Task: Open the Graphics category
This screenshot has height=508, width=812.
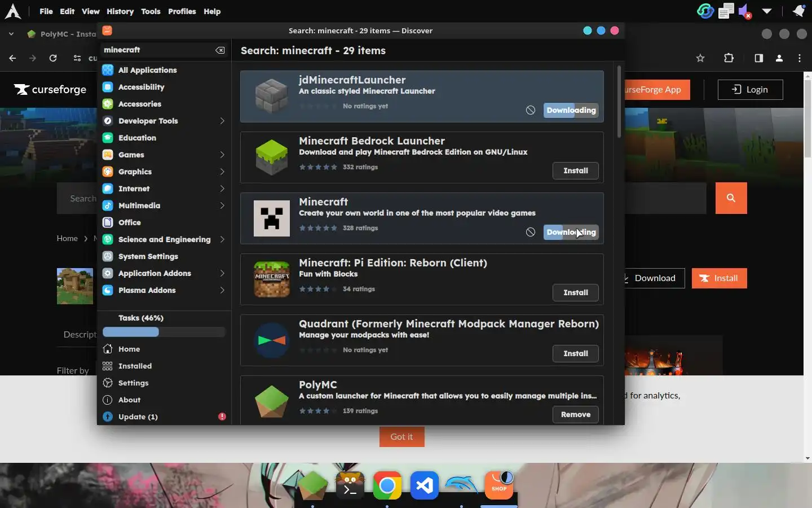Action: (164, 172)
